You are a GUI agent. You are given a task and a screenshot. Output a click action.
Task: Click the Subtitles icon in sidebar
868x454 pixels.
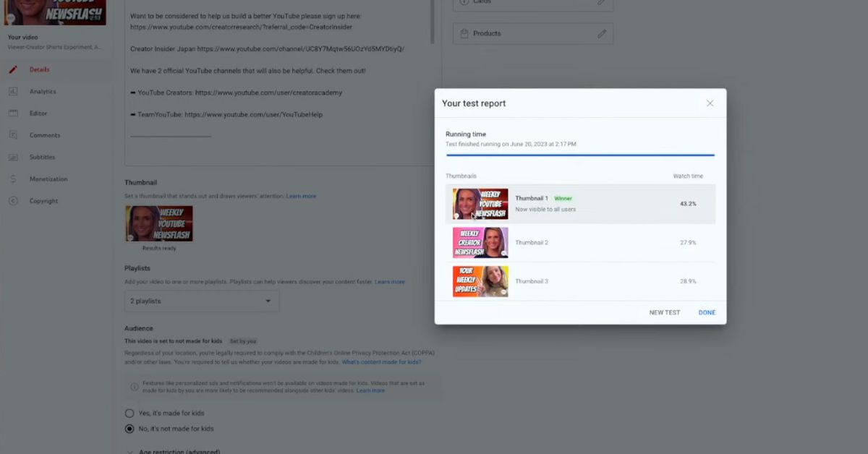tap(13, 157)
